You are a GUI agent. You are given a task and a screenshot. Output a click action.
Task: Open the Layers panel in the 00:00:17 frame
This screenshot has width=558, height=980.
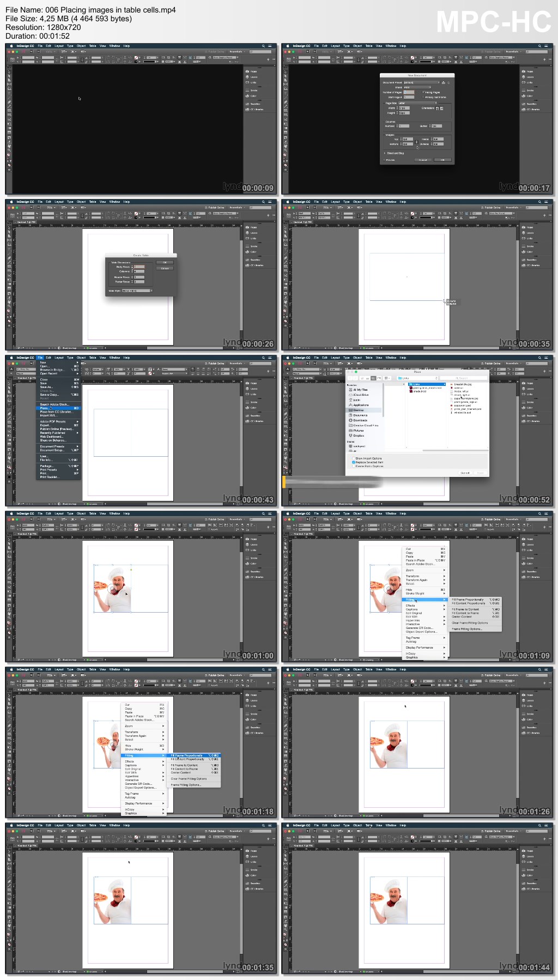(526, 77)
